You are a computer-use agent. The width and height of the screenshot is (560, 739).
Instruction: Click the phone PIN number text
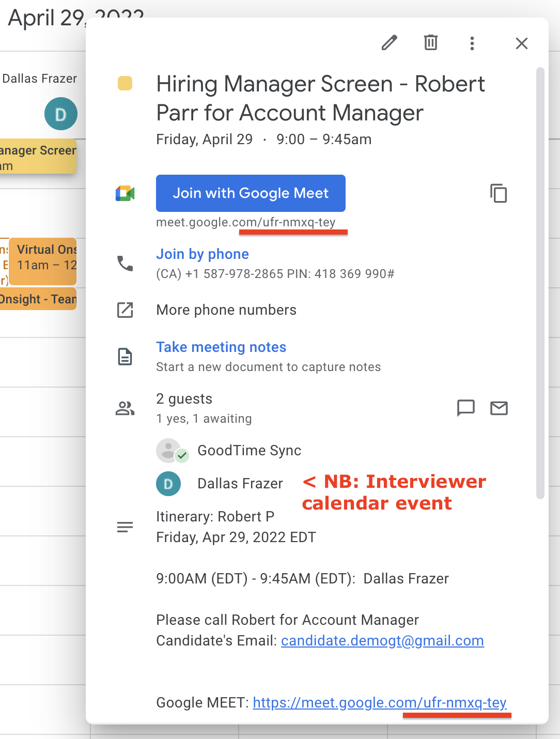[x=341, y=274]
